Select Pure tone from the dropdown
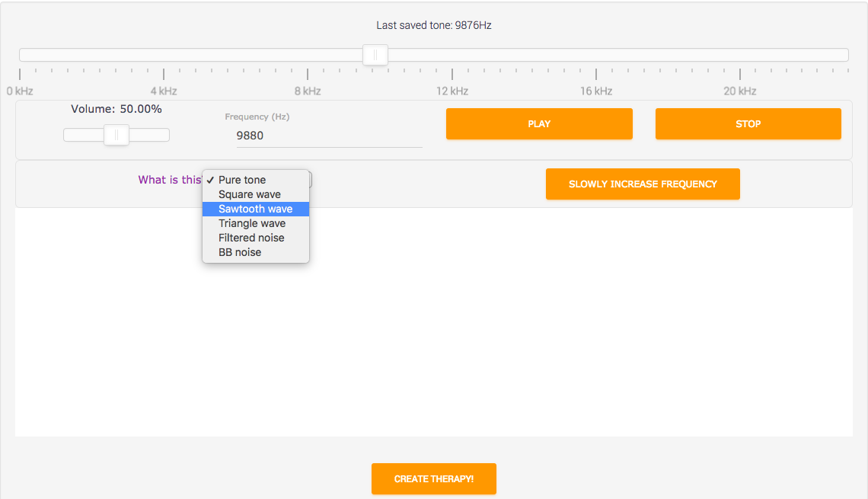 pyautogui.click(x=256, y=180)
